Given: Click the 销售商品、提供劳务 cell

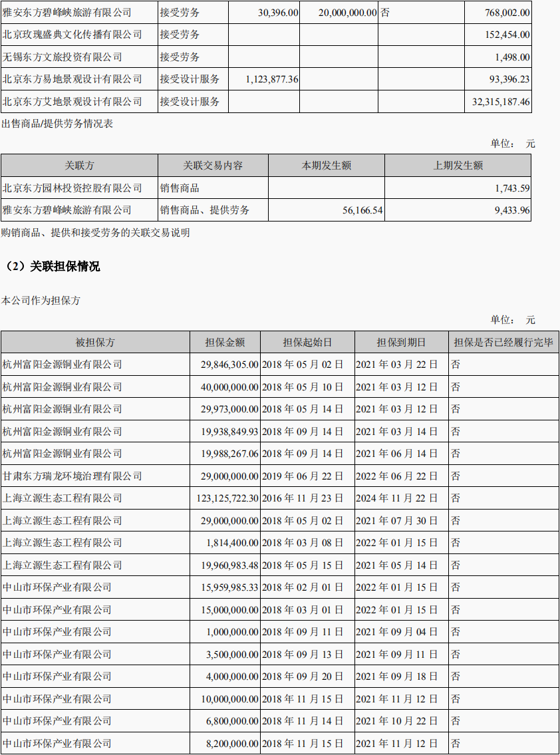Looking at the screenshot, I should 205,210.
